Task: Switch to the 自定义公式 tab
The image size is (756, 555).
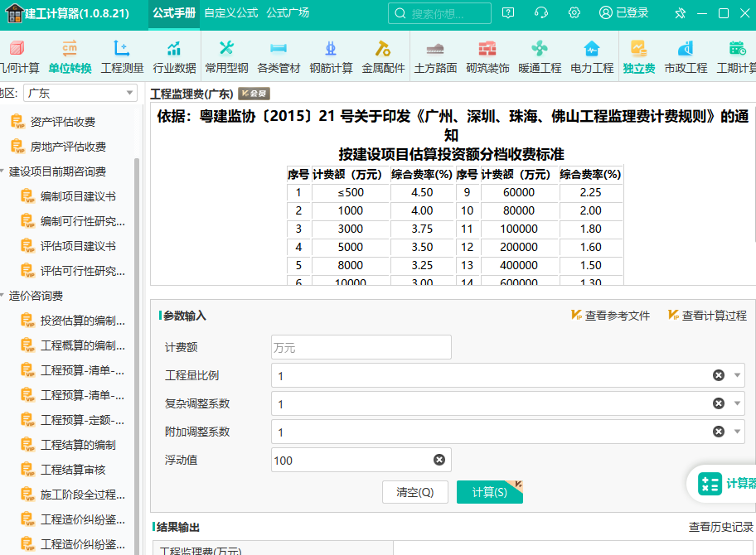Action: [231, 13]
